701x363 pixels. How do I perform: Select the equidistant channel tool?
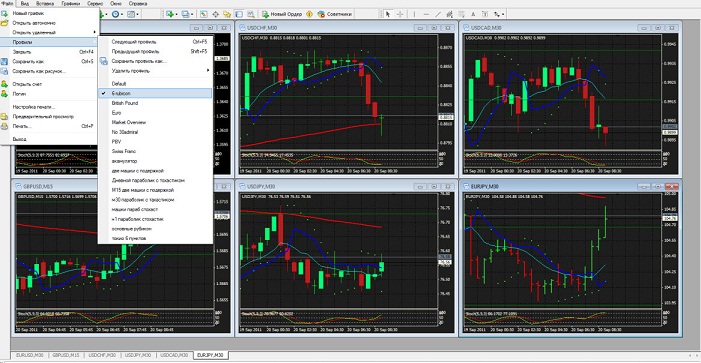[x=450, y=14]
